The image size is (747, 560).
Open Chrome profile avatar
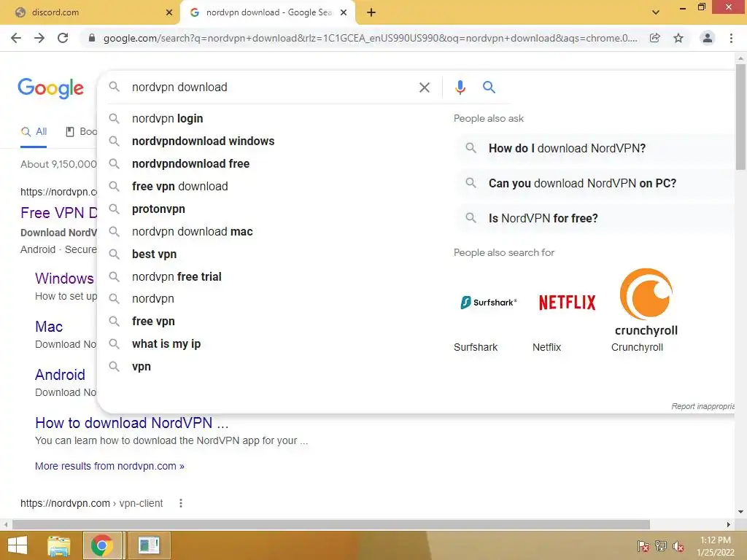click(x=708, y=38)
